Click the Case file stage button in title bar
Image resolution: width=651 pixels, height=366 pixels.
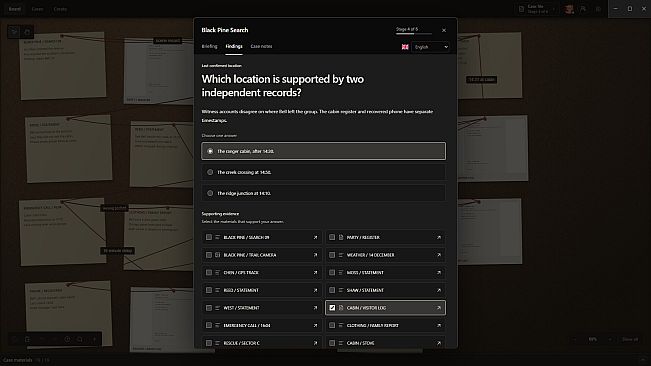pyautogui.click(x=537, y=9)
